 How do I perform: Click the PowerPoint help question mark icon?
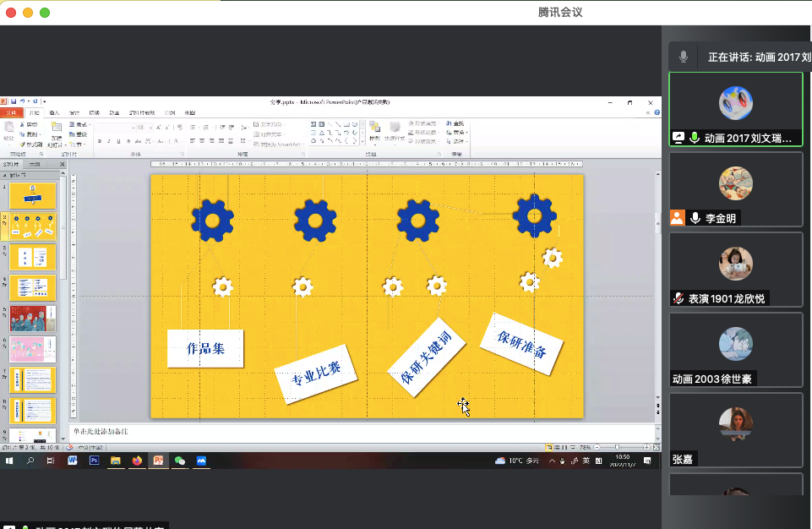657,112
